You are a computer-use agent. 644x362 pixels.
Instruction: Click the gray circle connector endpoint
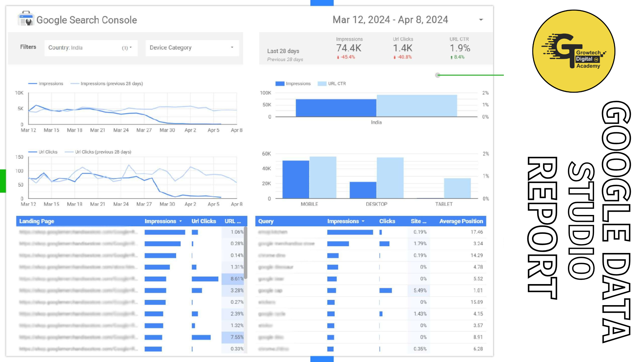pos(437,75)
